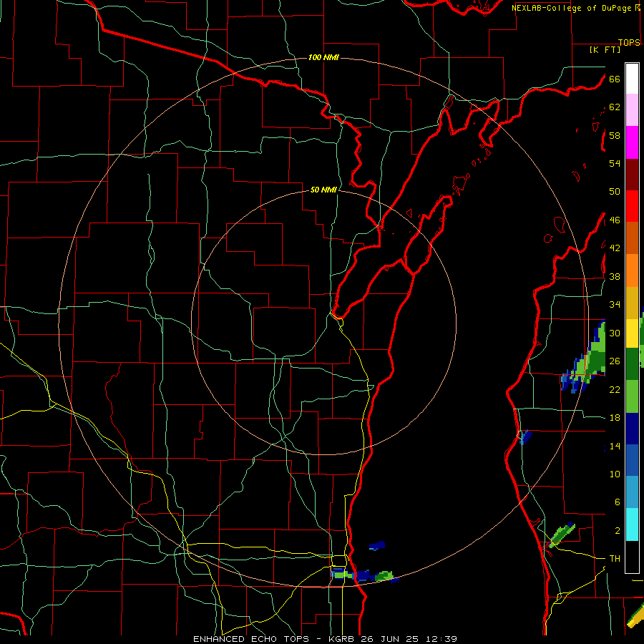Click the [K FT] units label
Image resolution: width=644 pixels, height=644 pixels.
(x=605, y=49)
